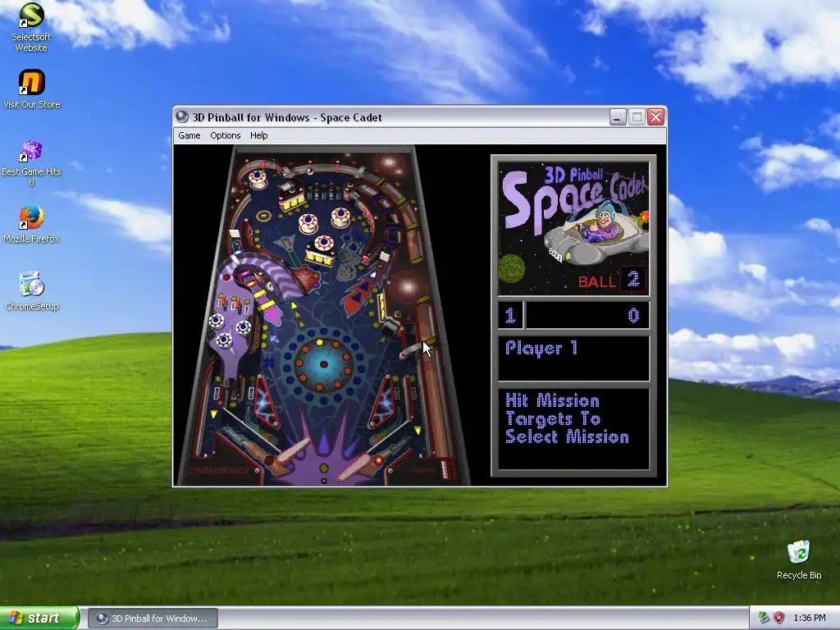The image size is (840, 630).
Task: Open the Game menu
Action: (x=189, y=135)
